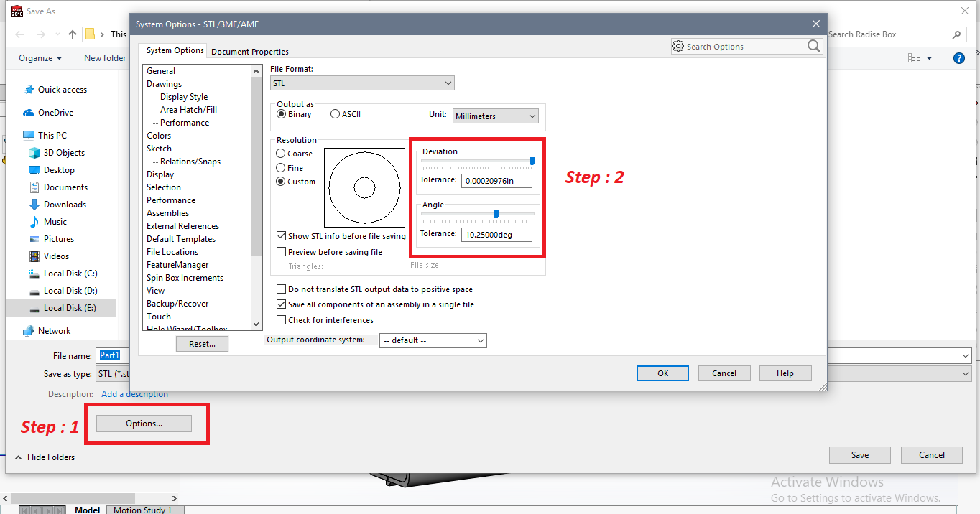Select 3D Objects folder icon
This screenshot has height=514, width=980.
[34, 153]
